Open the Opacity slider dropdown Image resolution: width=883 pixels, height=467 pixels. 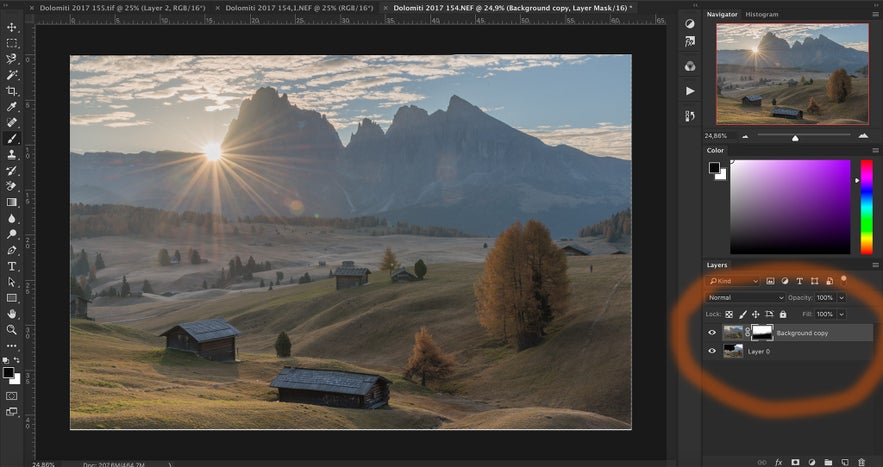(x=842, y=297)
